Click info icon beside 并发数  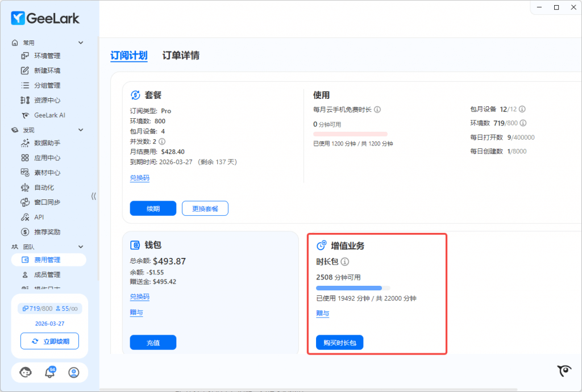coord(162,141)
